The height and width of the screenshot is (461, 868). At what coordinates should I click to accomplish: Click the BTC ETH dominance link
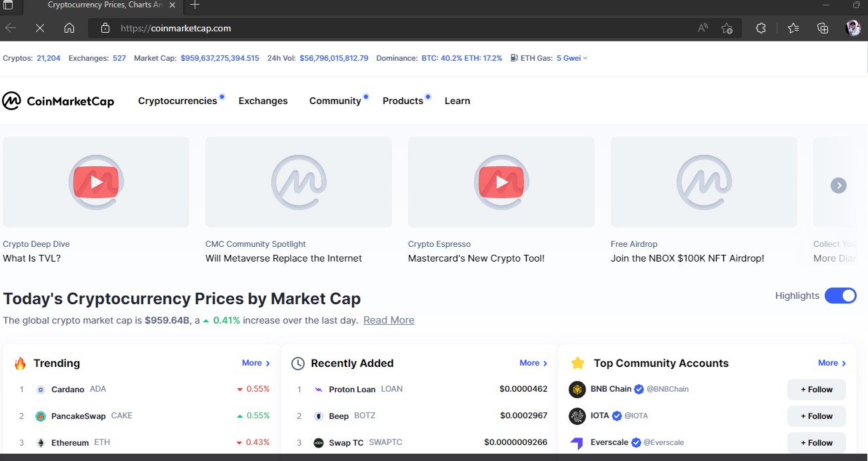coord(462,58)
